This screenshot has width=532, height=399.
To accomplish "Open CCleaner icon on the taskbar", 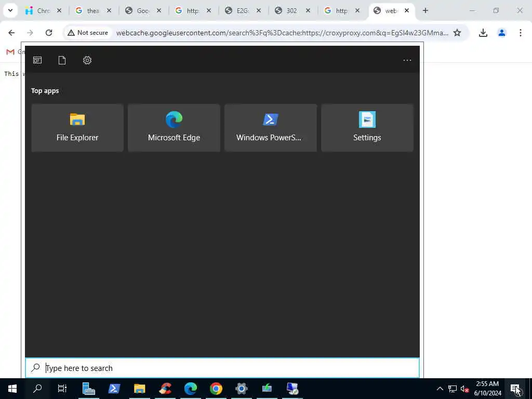I will [165, 389].
